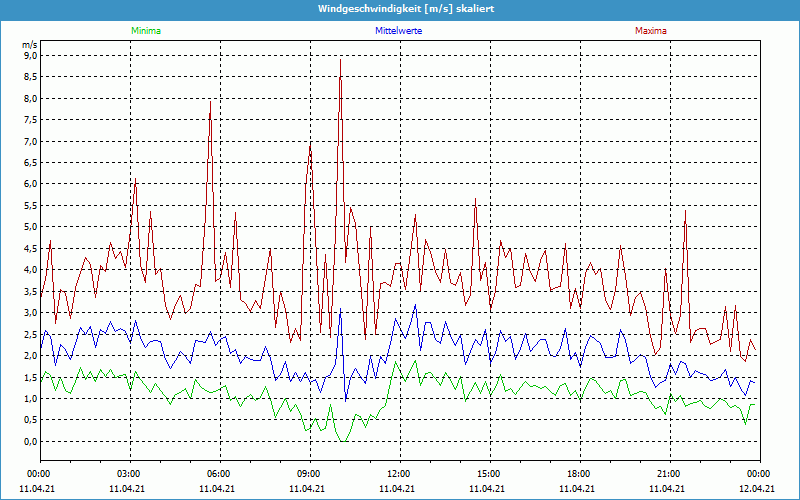Image resolution: width=800 pixels, height=500 pixels.
Task: Click the m/s unit label on y-axis
Action: tap(29, 45)
